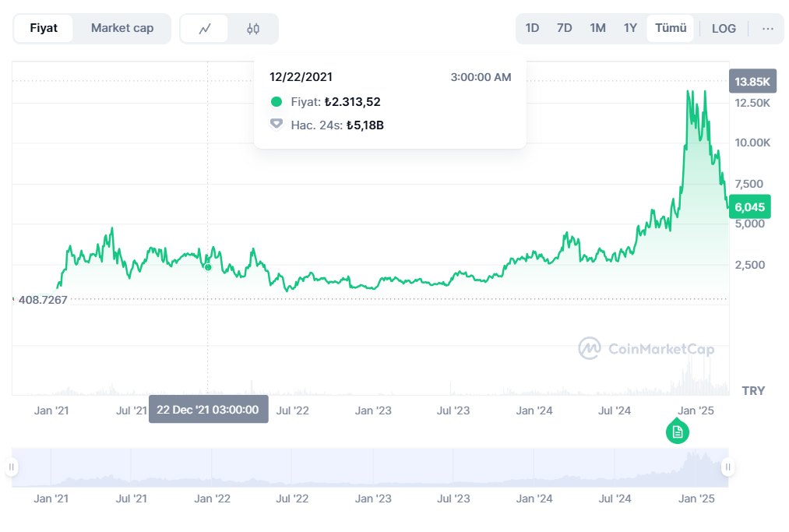Open the green document news marker

click(678, 432)
